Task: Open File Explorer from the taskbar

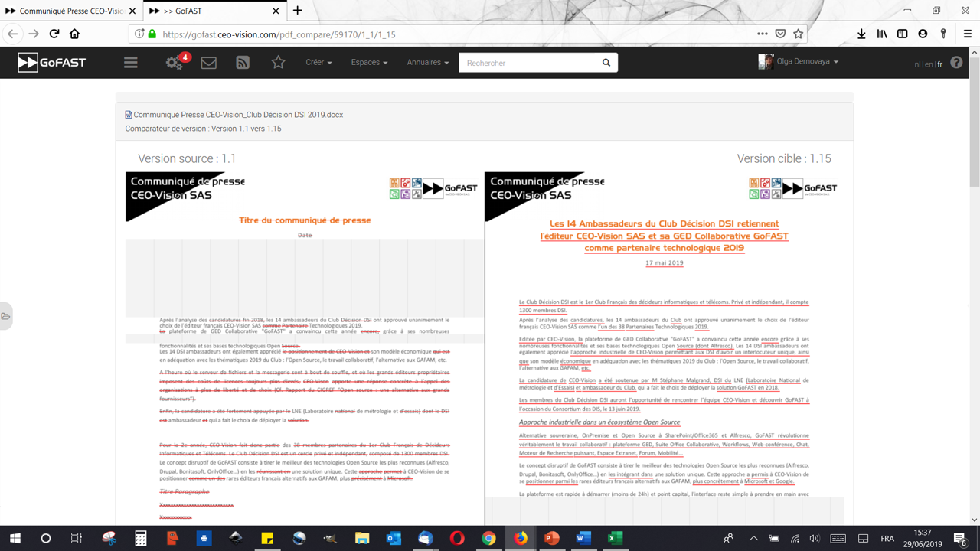Action: click(361, 538)
